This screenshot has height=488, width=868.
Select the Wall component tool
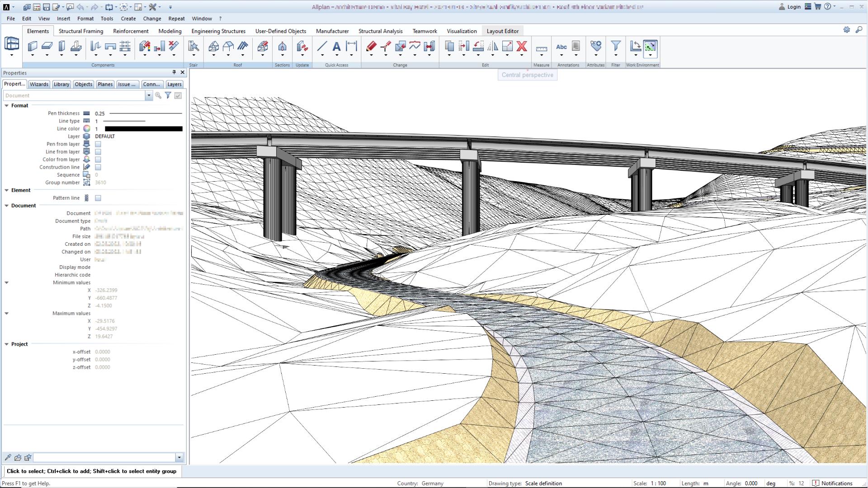pyautogui.click(x=33, y=46)
